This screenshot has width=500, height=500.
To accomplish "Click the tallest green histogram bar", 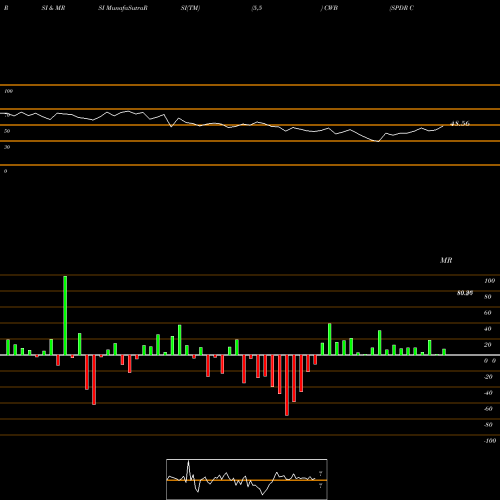I will click(65, 315).
